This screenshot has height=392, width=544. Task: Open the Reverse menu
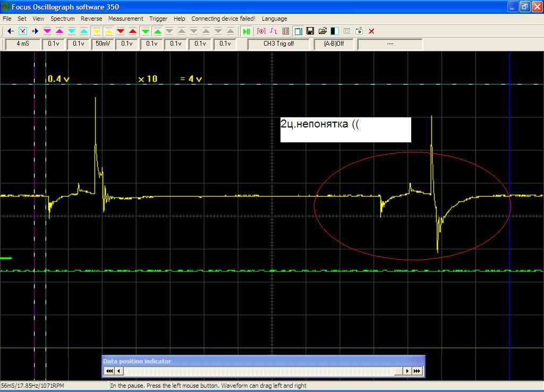[x=91, y=19]
